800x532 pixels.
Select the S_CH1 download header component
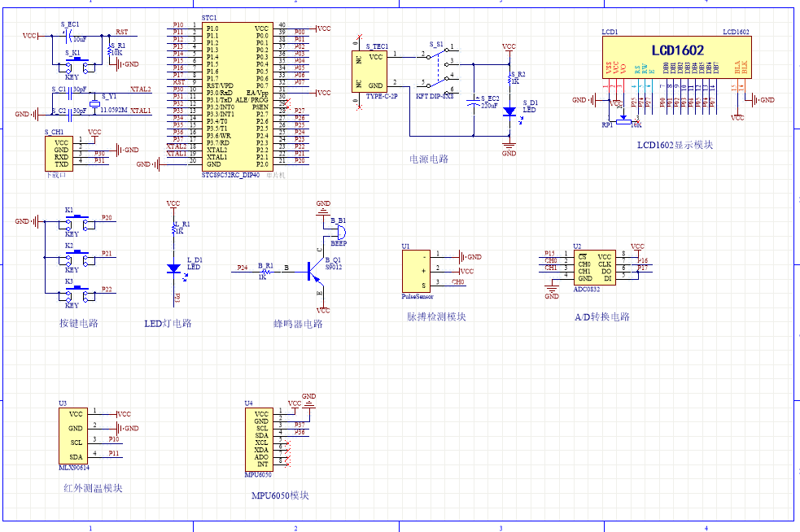[59, 154]
